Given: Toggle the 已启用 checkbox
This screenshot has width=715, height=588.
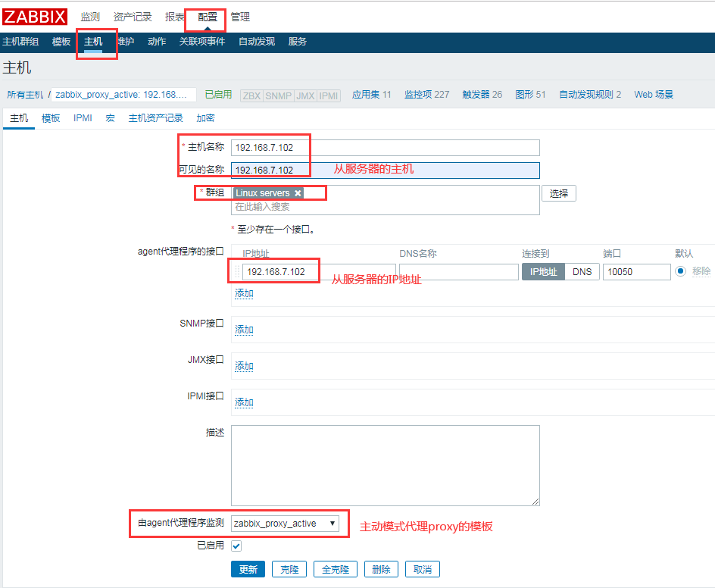Looking at the screenshot, I should [236, 546].
